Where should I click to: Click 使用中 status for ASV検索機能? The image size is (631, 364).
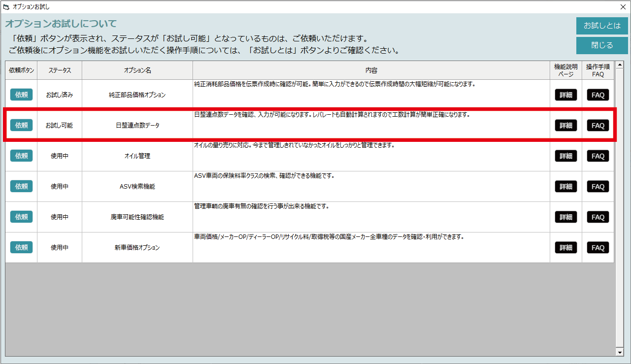[x=60, y=187]
